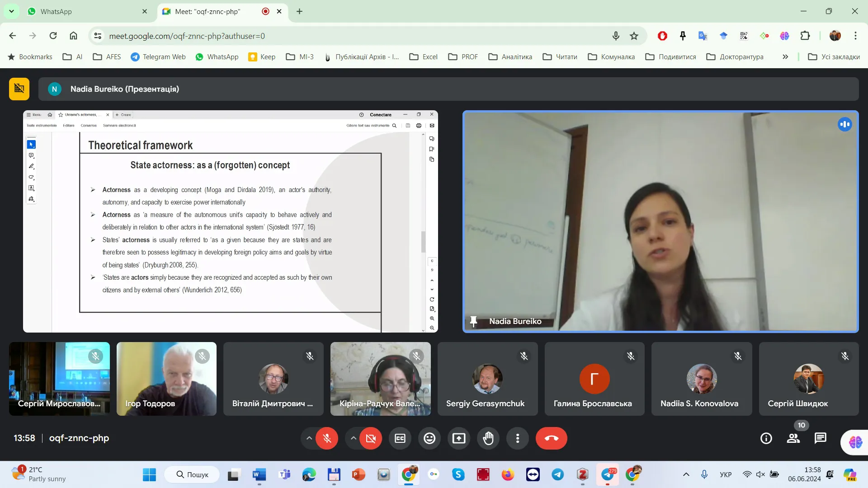Unmute the microphone
This screenshot has height=488, width=868.
[327, 438]
